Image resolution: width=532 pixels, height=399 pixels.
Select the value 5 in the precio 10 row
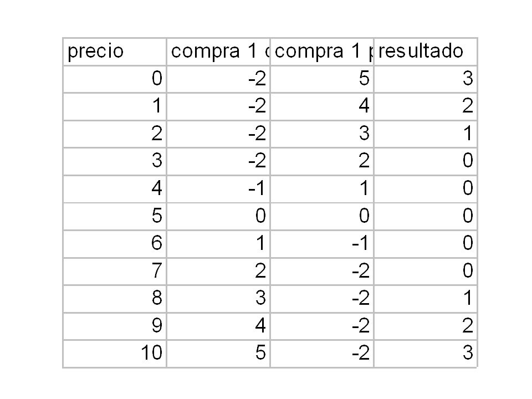click(218, 354)
